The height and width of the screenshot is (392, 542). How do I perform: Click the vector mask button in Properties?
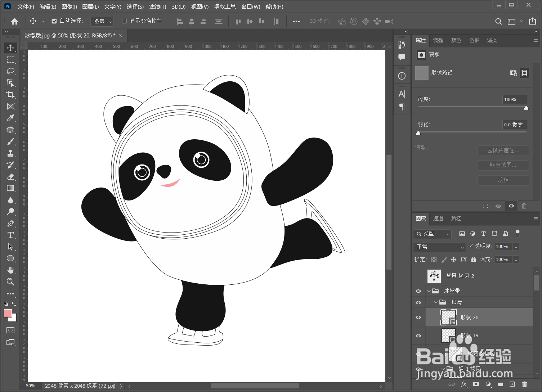point(525,73)
